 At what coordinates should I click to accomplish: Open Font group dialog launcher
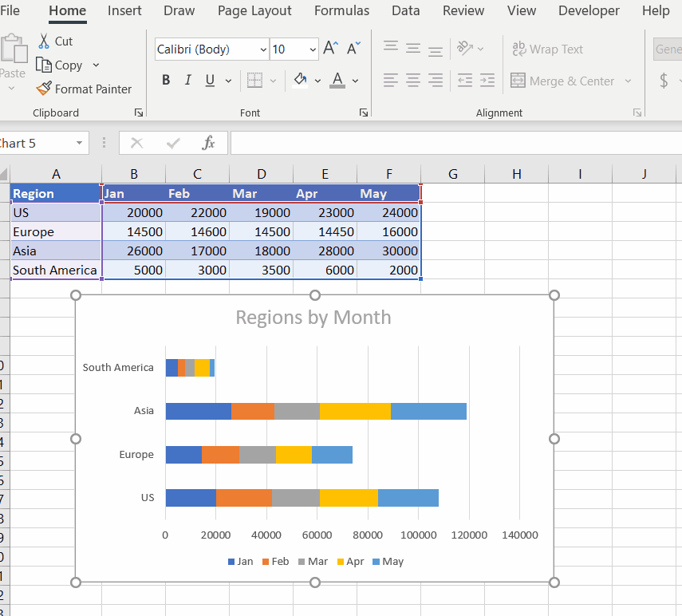(364, 113)
